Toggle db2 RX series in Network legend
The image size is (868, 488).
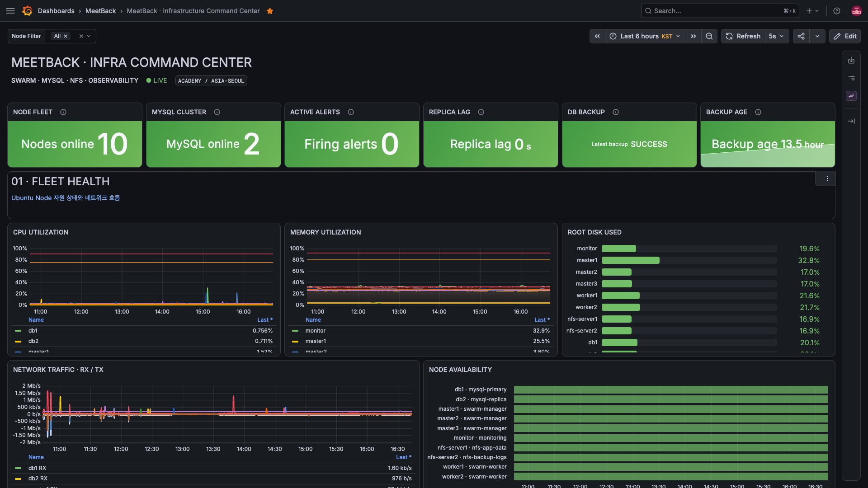[38, 479]
